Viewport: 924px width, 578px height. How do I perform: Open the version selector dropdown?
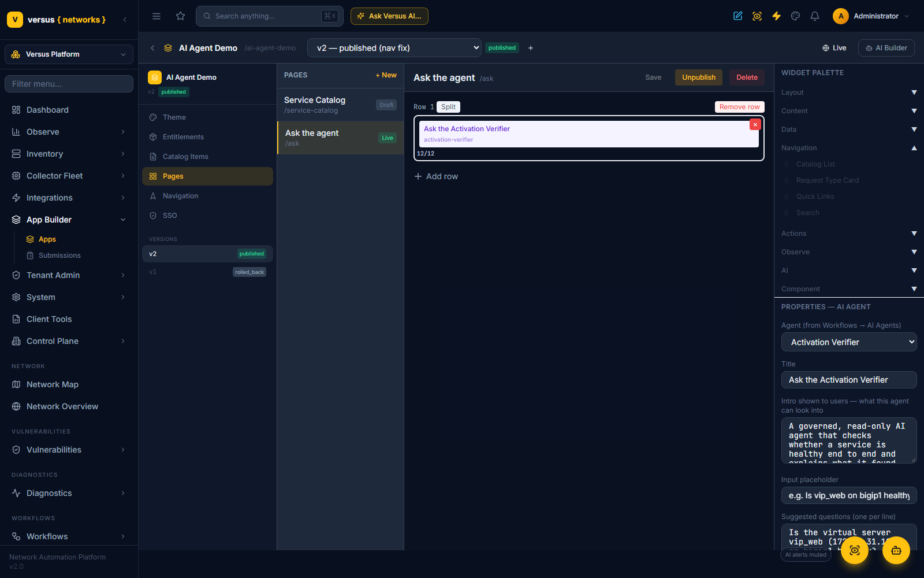tap(394, 48)
